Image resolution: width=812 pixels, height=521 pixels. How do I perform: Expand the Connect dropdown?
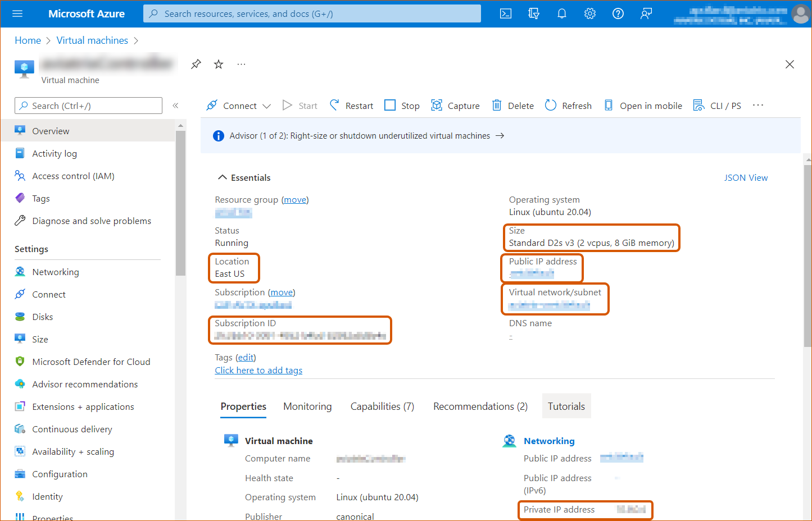267,106
